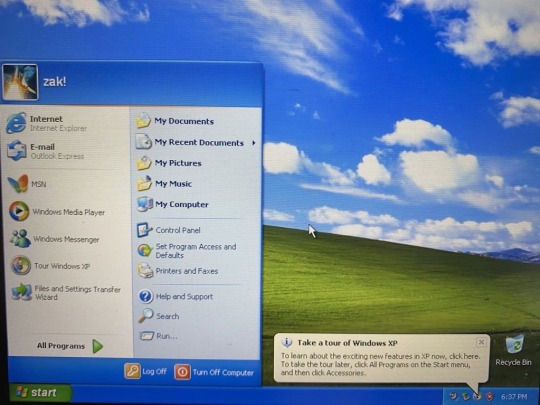Select the Windows Media Player text label
The height and width of the screenshot is (405, 540).
pos(69,212)
